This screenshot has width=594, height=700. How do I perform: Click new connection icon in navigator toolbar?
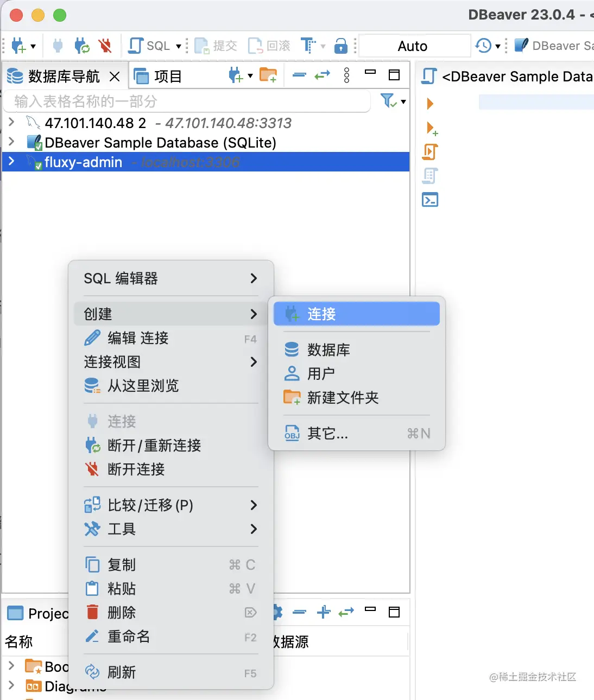click(236, 75)
